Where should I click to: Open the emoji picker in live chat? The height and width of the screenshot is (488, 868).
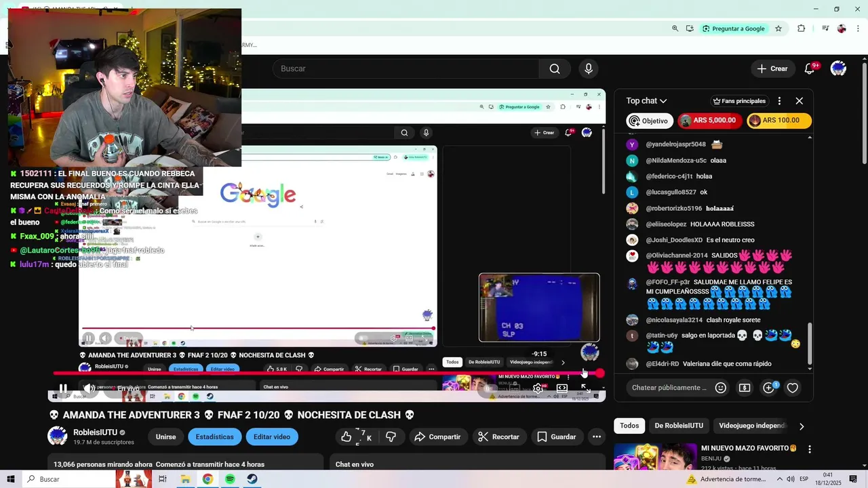(721, 388)
